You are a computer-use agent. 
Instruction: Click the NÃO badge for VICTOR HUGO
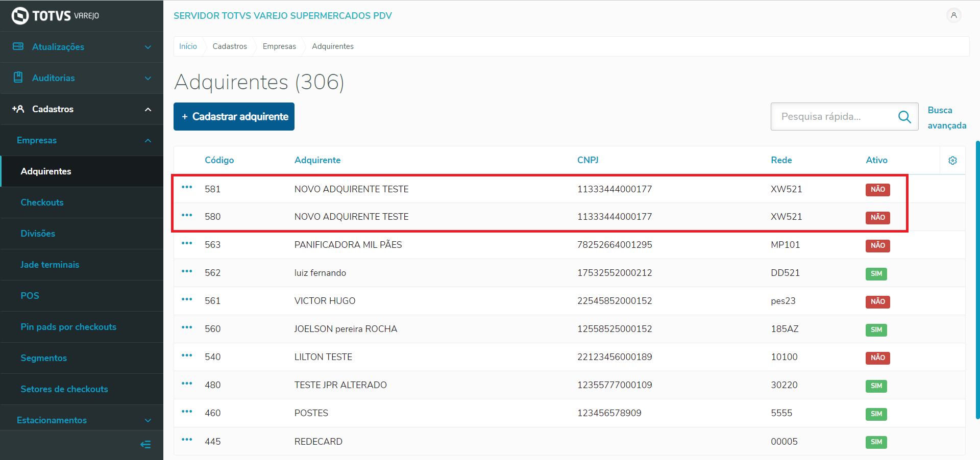pyautogui.click(x=877, y=301)
